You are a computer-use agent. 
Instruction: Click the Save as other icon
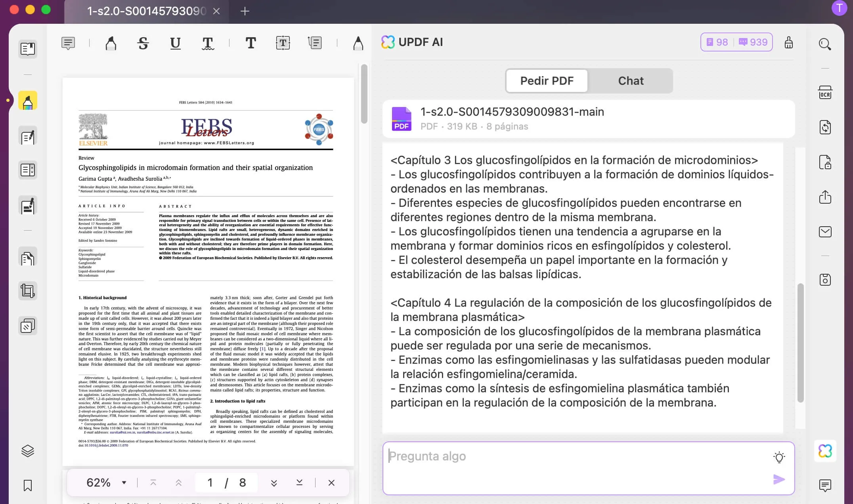pos(825,280)
